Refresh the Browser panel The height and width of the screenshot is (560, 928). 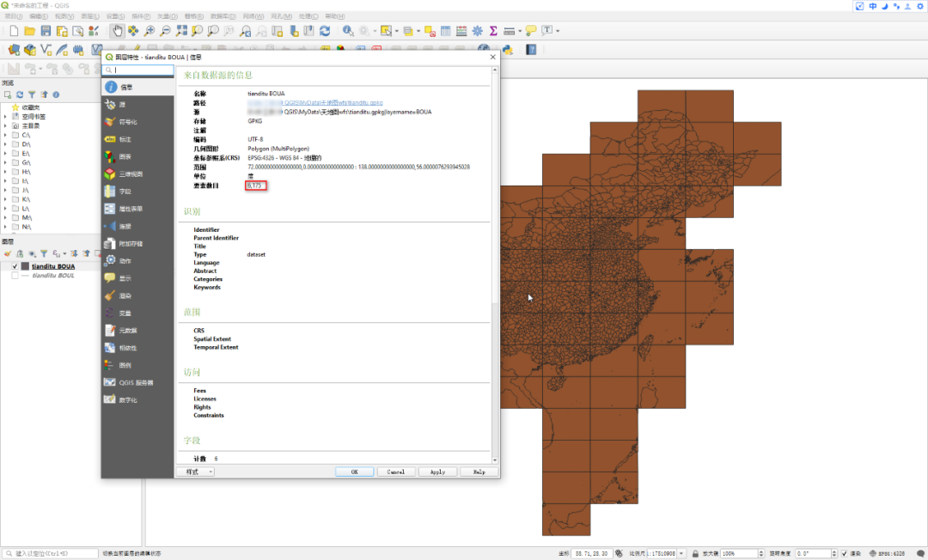click(x=20, y=94)
